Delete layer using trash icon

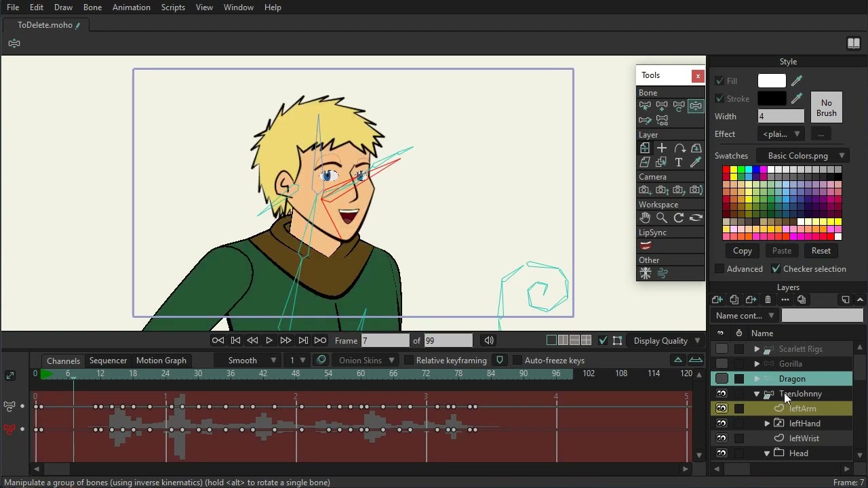click(x=768, y=300)
